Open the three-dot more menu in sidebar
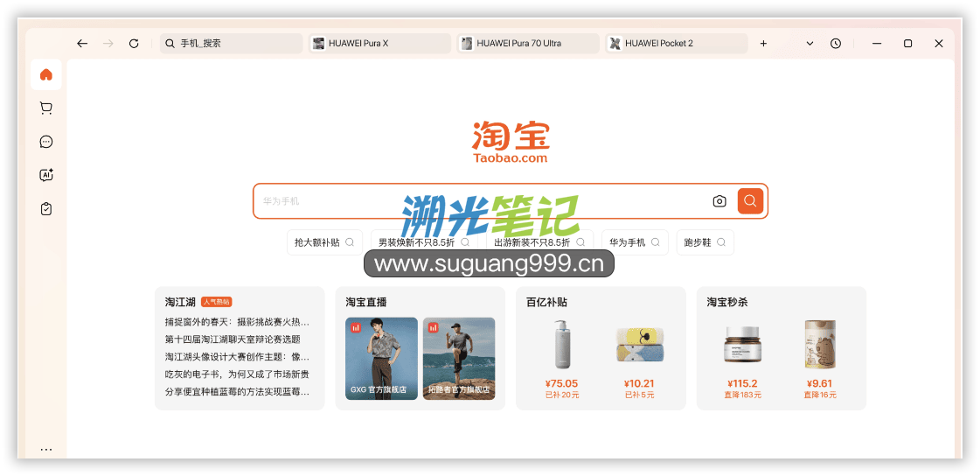Image resolution: width=980 pixels, height=476 pixels. click(x=46, y=449)
